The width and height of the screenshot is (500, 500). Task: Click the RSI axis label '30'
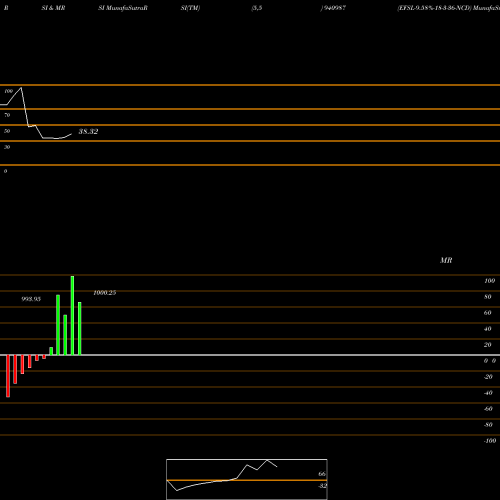(x=7, y=147)
